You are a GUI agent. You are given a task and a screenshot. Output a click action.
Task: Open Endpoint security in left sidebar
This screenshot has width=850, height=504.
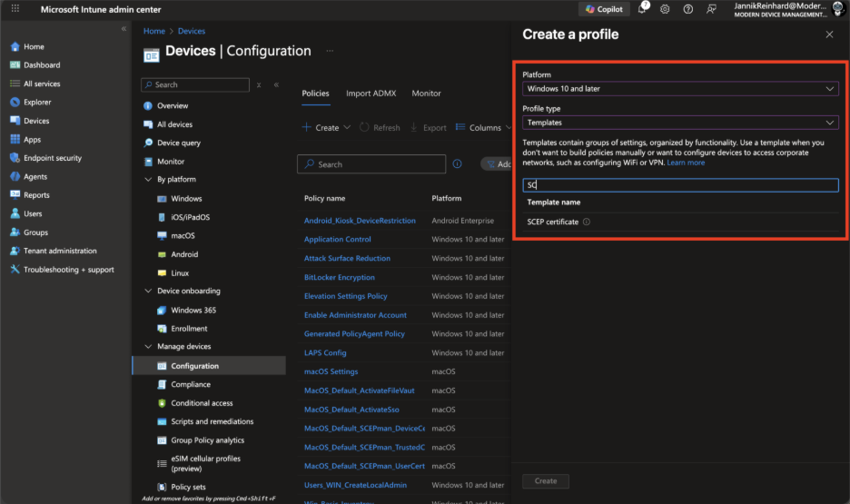tap(52, 158)
